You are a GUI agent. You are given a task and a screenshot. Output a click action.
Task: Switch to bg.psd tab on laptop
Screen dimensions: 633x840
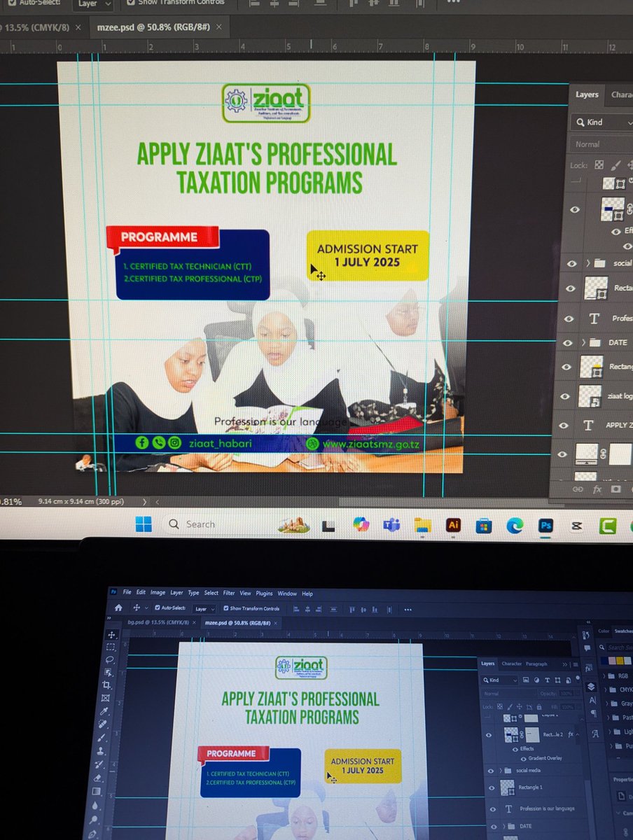pyautogui.click(x=157, y=622)
